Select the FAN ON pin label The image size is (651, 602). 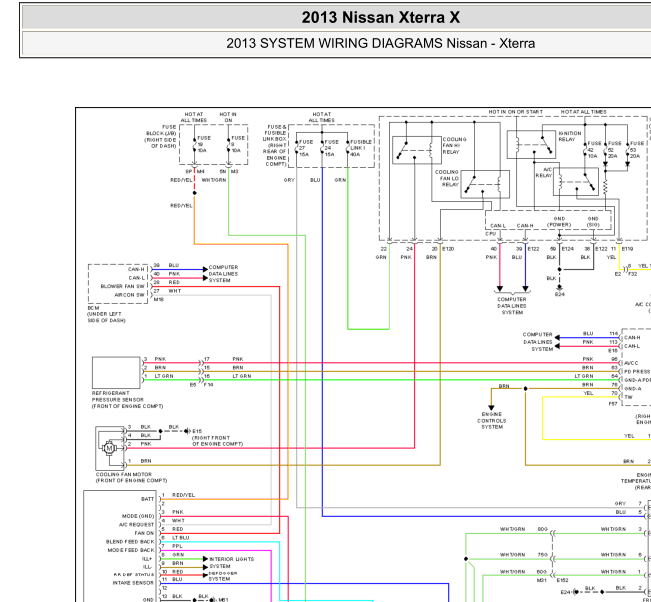pos(144,533)
